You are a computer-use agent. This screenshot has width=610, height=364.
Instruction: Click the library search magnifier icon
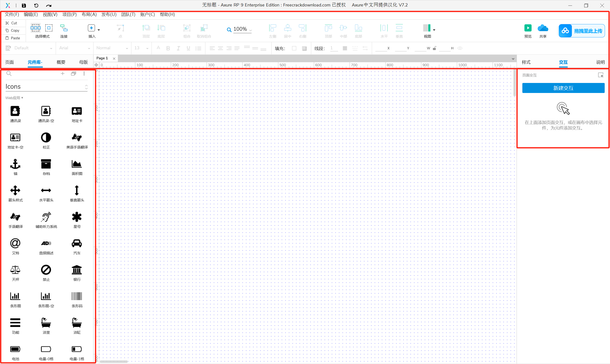(x=9, y=73)
